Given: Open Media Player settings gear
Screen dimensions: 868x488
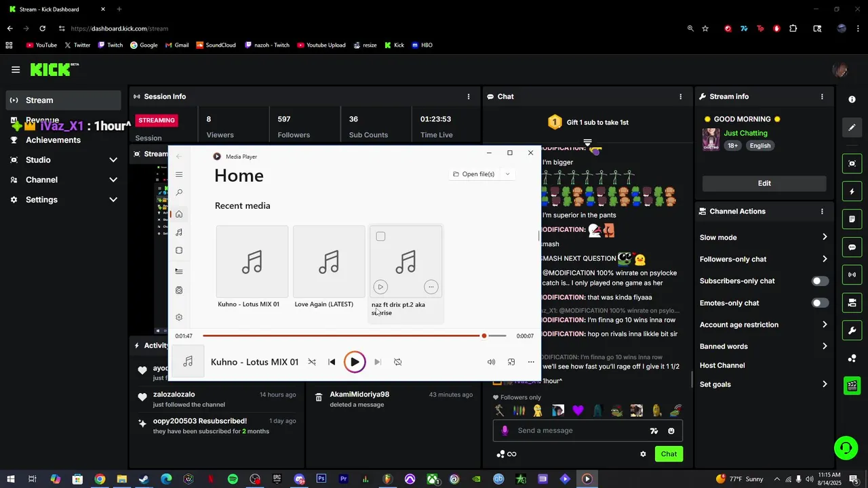Looking at the screenshot, I should [179, 317].
